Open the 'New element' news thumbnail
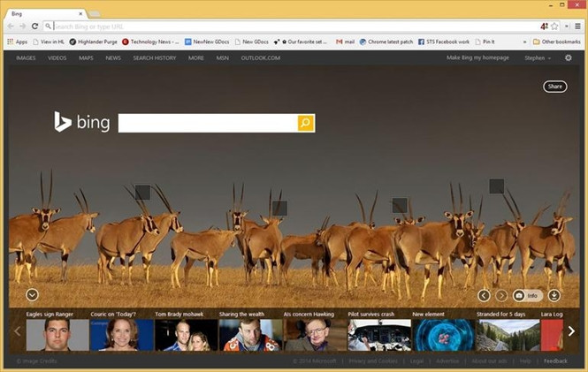The image size is (588, 372). click(x=442, y=334)
